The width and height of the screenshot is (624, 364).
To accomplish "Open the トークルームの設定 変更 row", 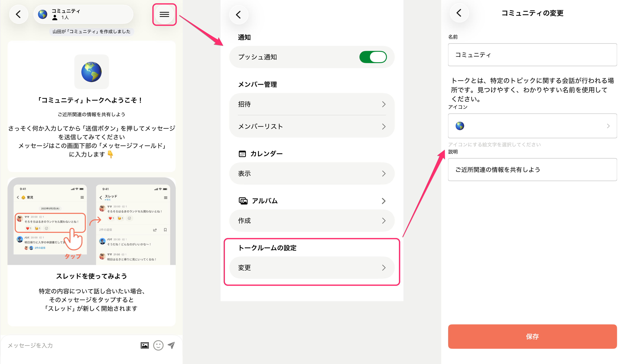I will 312,267.
